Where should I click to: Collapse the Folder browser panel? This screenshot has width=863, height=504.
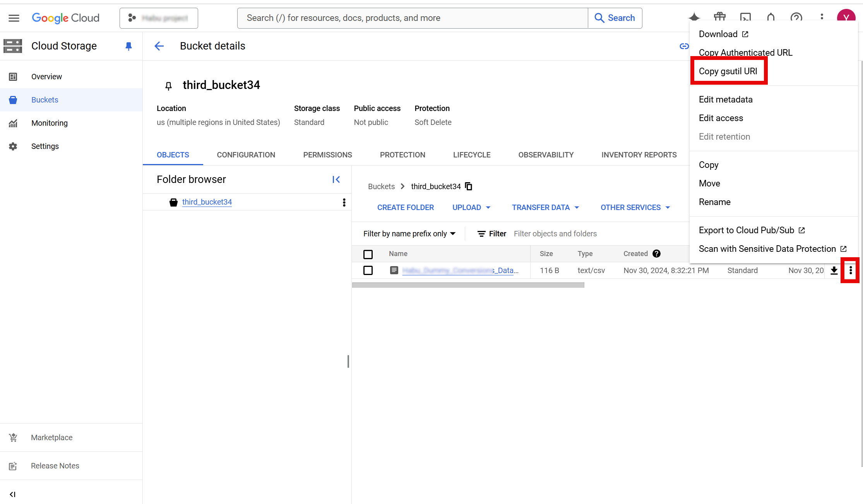(x=336, y=179)
